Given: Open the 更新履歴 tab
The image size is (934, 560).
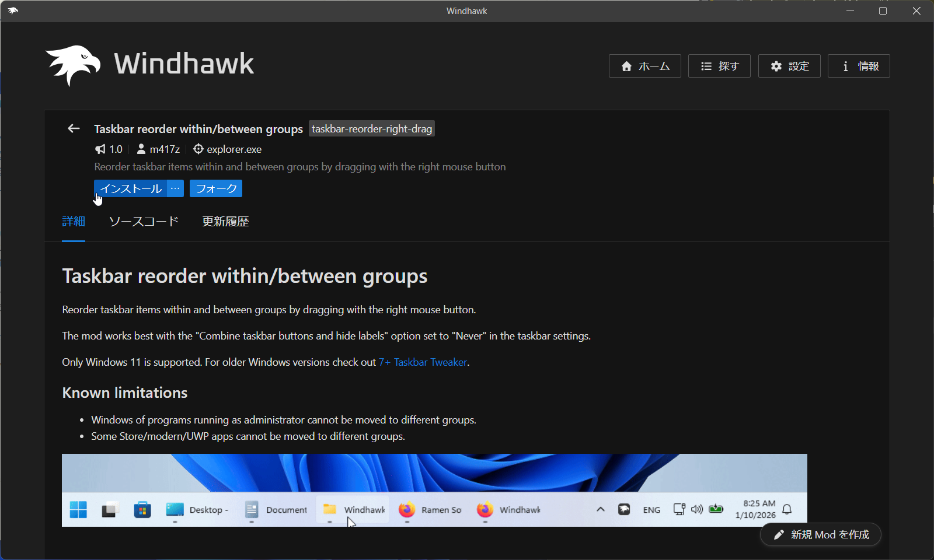Looking at the screenshot, I should coord(225,222).
